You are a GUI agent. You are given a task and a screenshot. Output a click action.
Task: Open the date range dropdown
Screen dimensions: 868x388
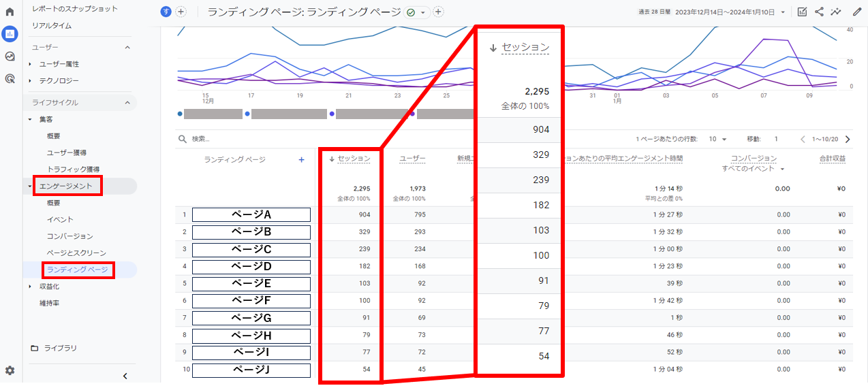click(x=784, y=12)
